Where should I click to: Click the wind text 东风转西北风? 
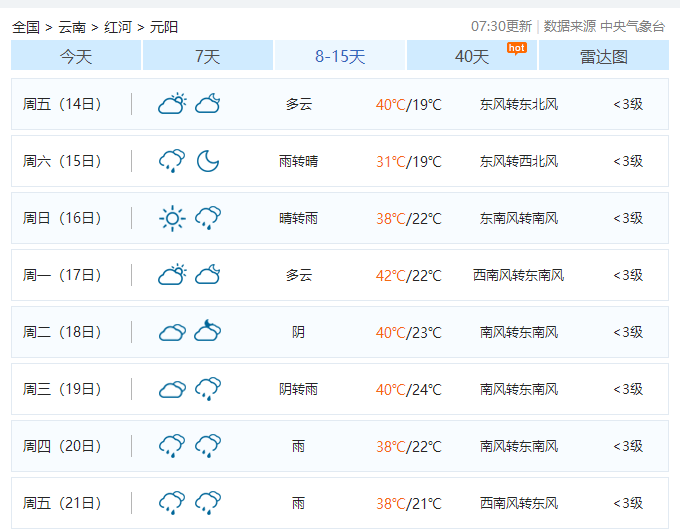click(519, 161)
